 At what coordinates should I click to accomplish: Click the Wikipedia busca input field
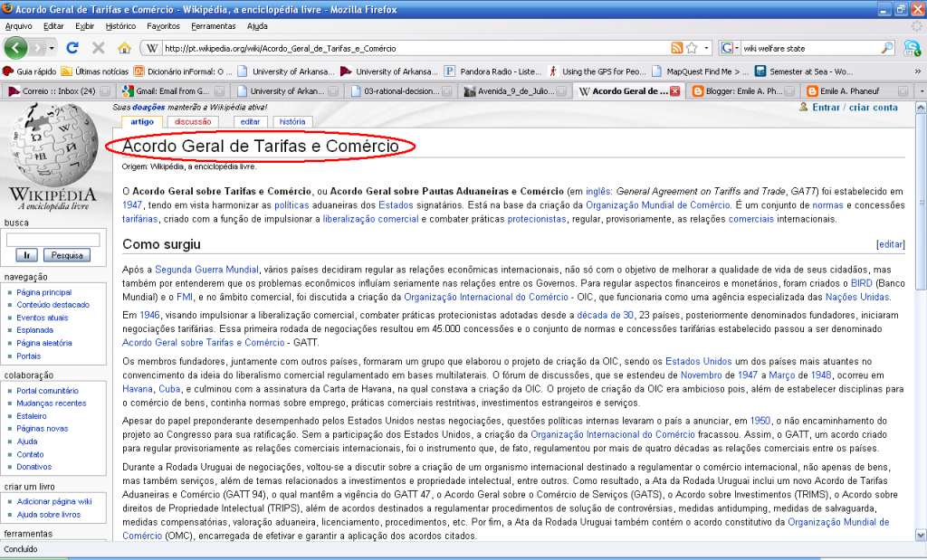53,240
